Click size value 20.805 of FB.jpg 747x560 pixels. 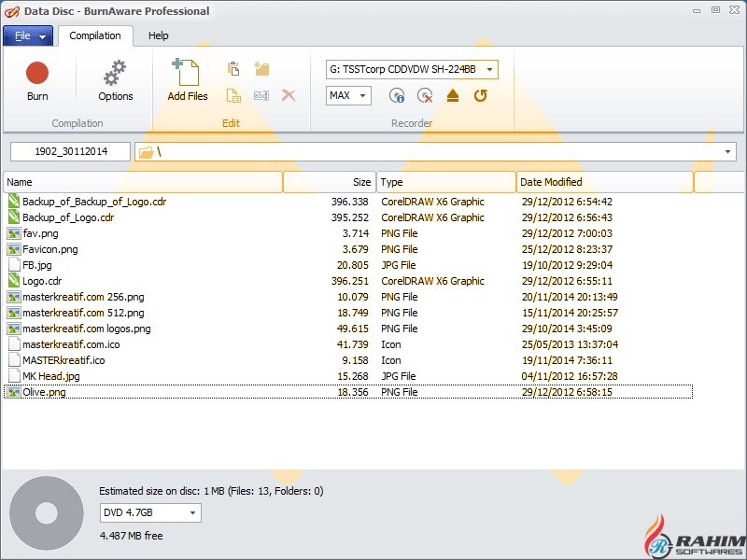coord(353,265)
